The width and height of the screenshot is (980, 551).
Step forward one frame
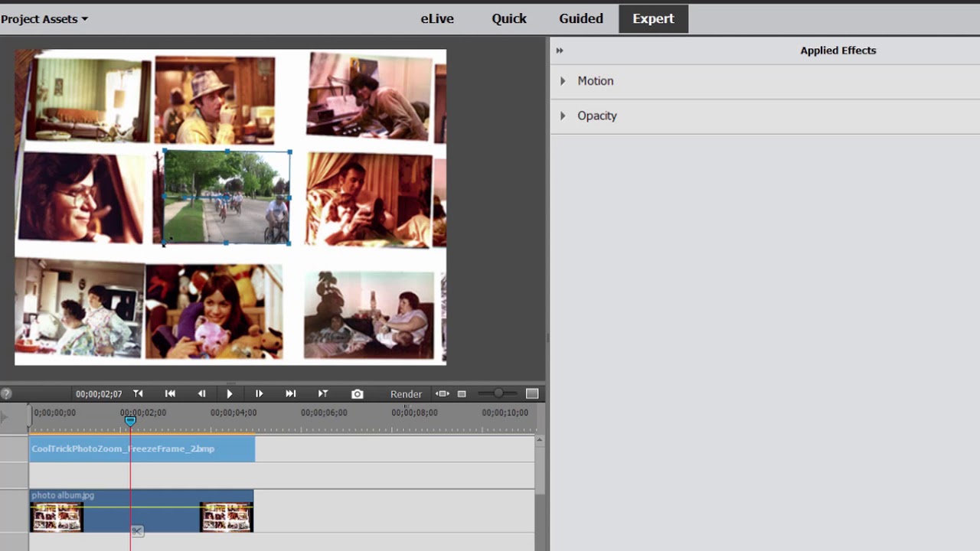(x=259, y=393)
